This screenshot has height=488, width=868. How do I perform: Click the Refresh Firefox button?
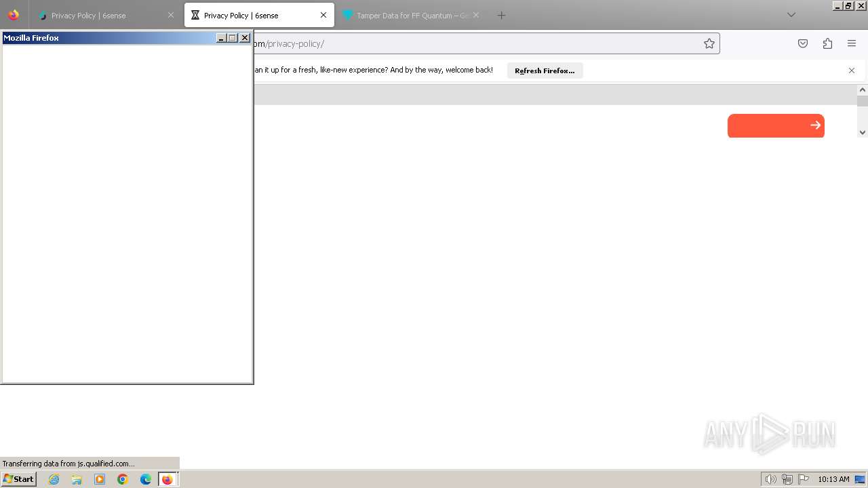click(545, 70)
